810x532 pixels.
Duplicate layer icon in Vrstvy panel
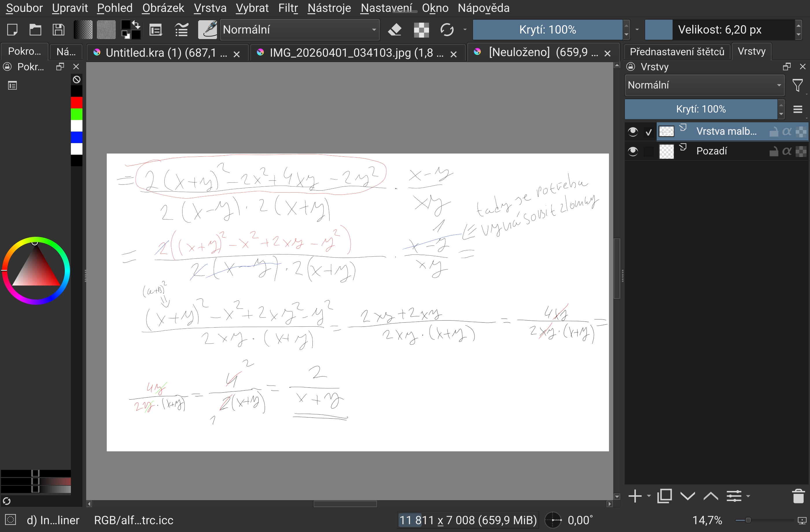point(664,496)
